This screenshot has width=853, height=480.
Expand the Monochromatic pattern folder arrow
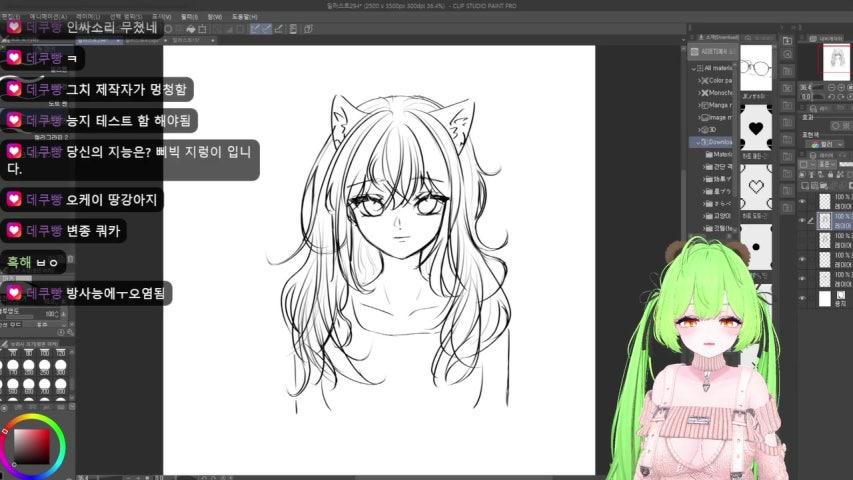700,93
